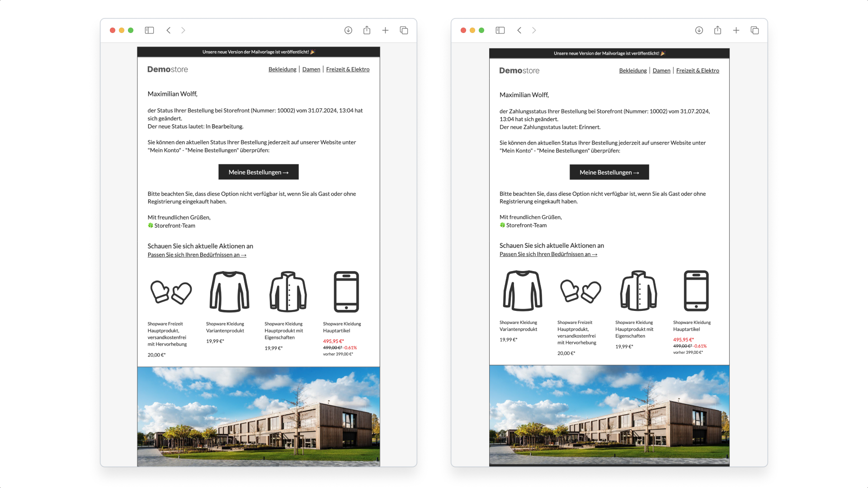
Task: Click 'Shopware Kleidung Variantenprodukt' title in left email
Action: pyautogui.click(x=225, y=327)
